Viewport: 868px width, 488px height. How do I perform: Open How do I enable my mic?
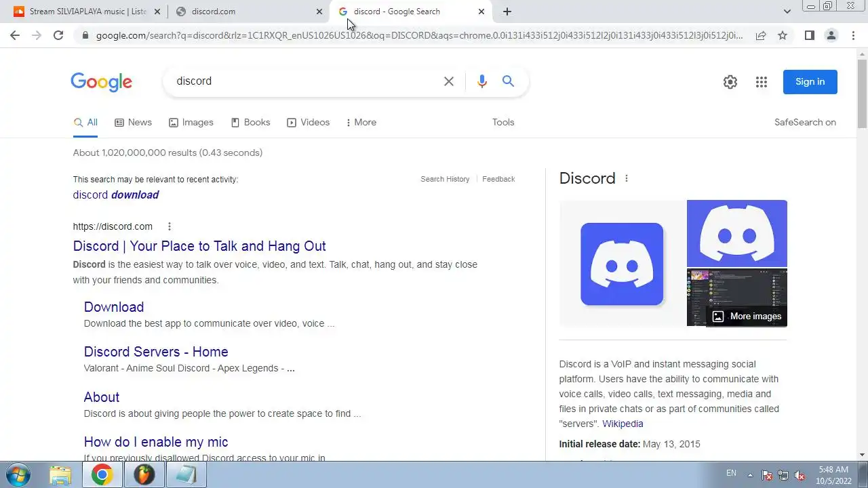coord(156,442)
